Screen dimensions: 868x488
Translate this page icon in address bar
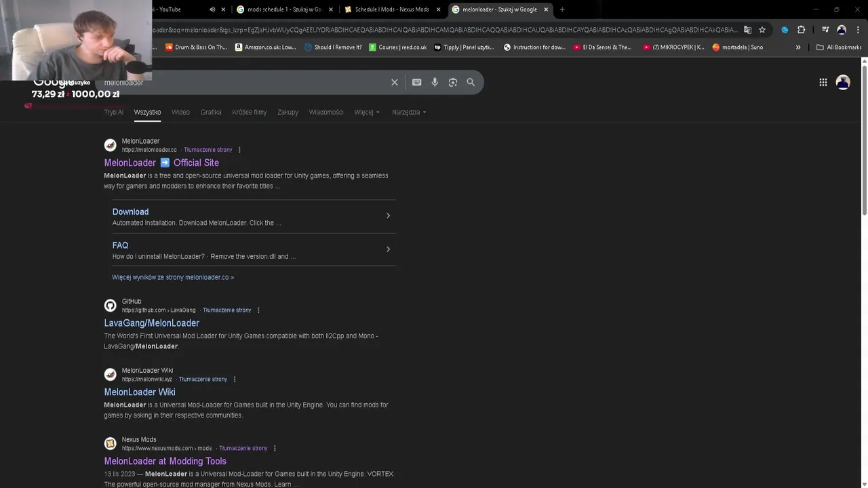click(x=747, y=30)
